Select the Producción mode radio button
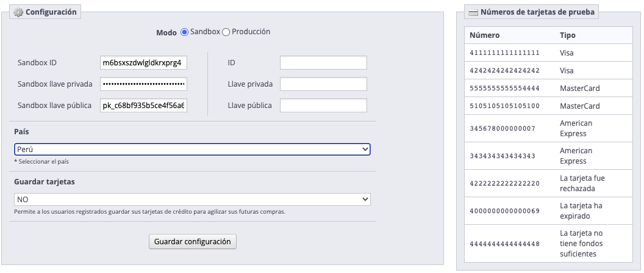Image resolution: width=644 pixels, height=273 pixels. pyautogui.click(x=226, y=32)
